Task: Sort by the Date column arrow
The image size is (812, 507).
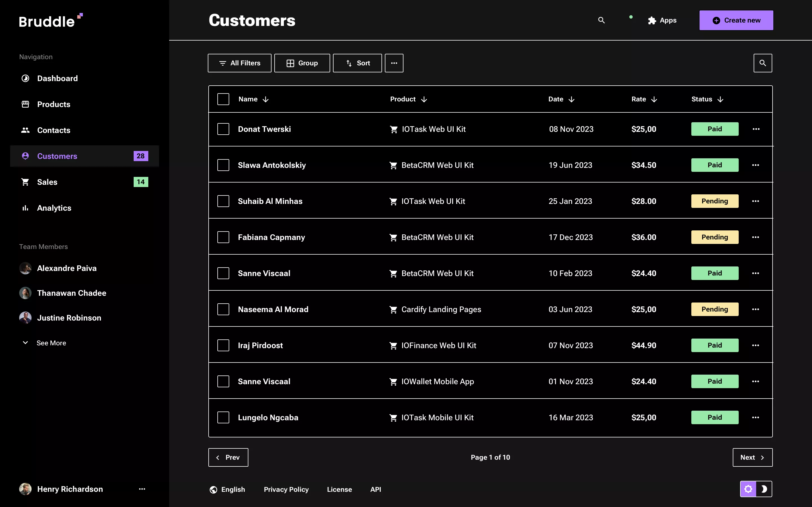Action: (x=572, y=99)
